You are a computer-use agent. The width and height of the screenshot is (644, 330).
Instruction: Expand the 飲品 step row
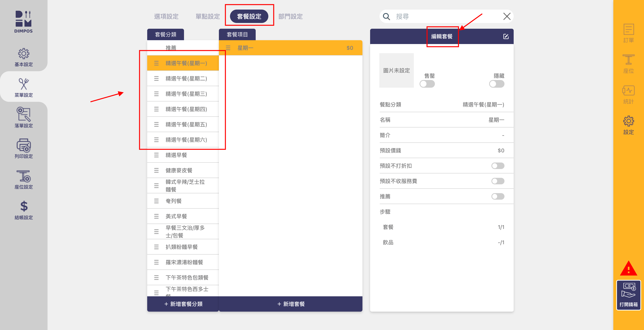pyautogui.click(x=441, y=242)
